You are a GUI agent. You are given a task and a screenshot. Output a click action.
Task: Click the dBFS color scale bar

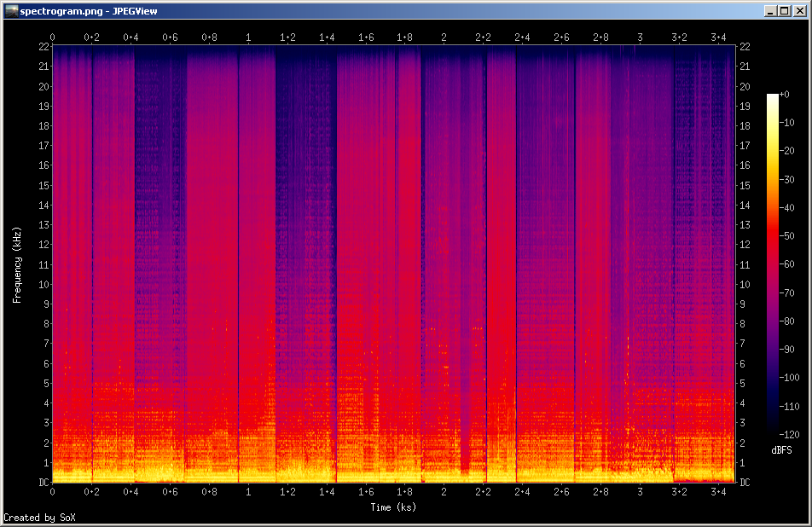coord(772,263)
